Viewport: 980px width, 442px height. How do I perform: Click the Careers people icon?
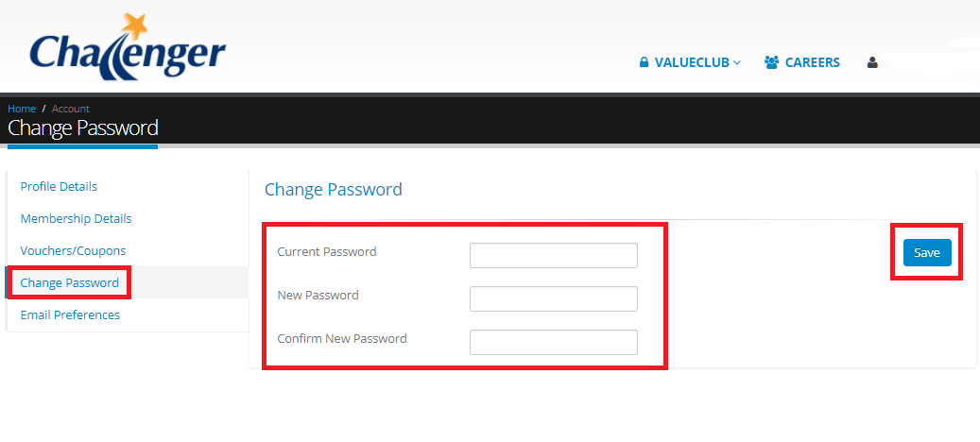click(x=771, y=62)
